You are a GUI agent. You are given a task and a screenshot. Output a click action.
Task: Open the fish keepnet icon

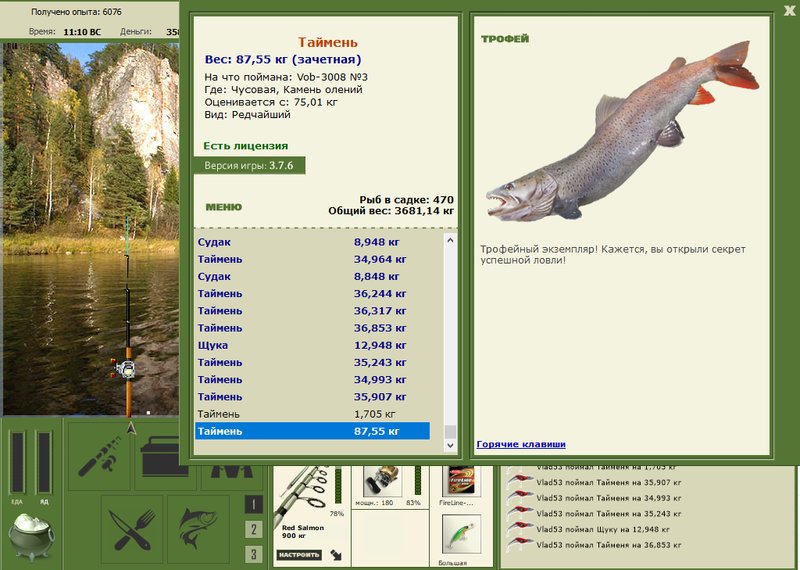(x=198, y=529)
